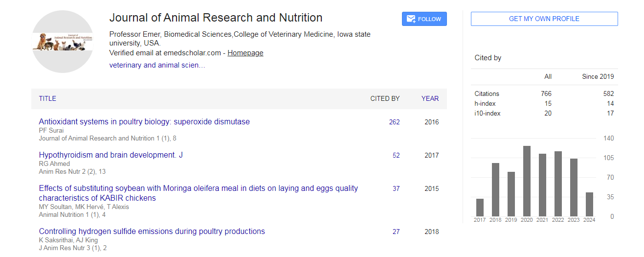Click the 262 citation count

click(394, 122)
